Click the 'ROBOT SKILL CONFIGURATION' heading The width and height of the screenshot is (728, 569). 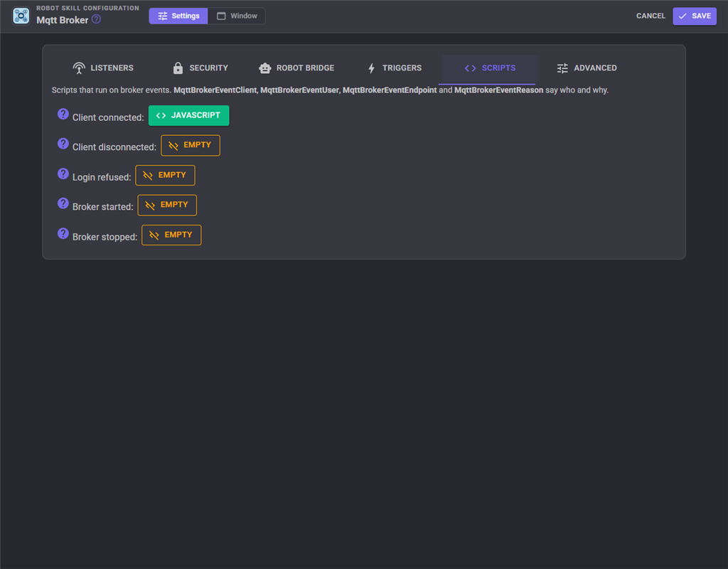coord(87,8)
